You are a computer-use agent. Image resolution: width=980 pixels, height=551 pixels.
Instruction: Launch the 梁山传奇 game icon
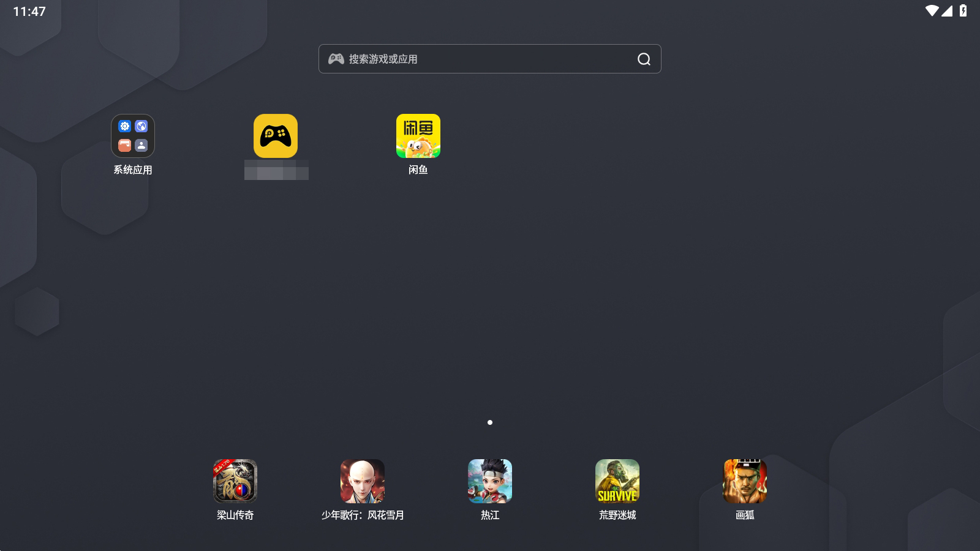pyautogui.click(x=235, y=481)
